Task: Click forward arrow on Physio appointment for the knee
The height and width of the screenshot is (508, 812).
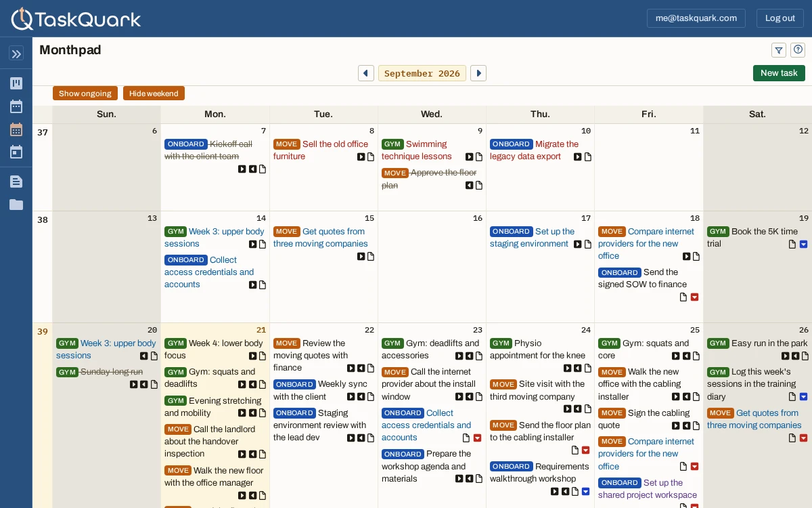Action: coord(568,368)
